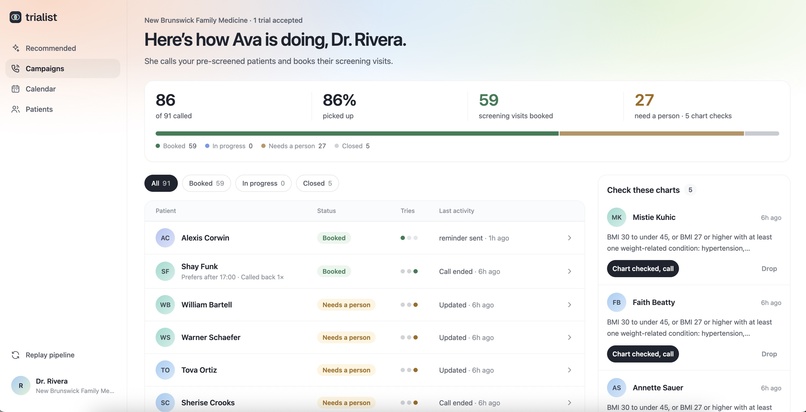Click Annette Sauer name in charts panel
The width and height of the screenshot is (806, 412).
coord(658,388)
